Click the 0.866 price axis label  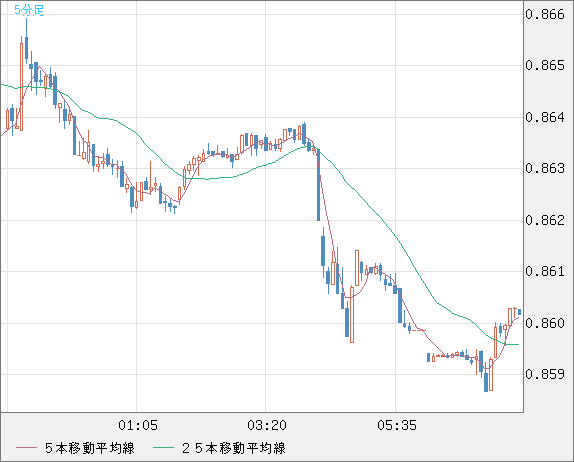coord(545,14)
